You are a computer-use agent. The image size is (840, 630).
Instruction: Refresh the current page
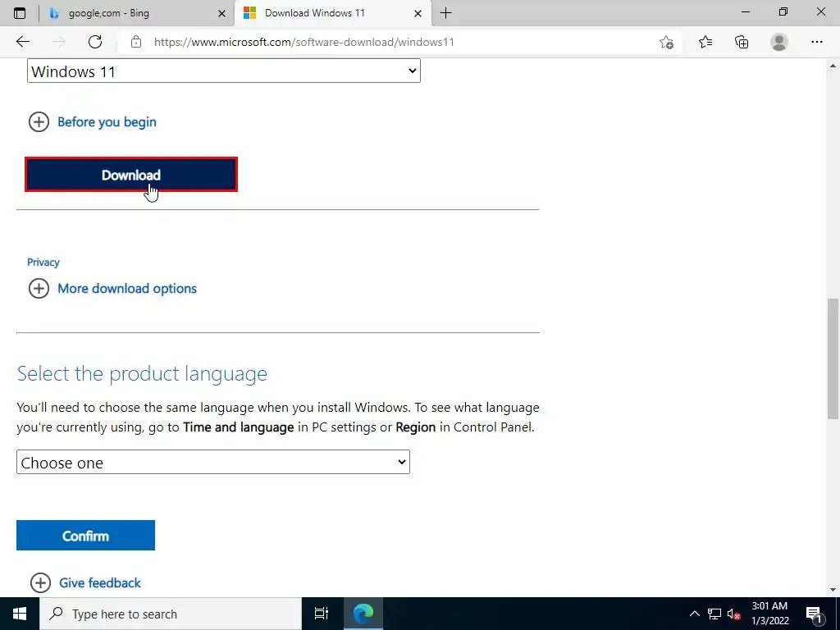95,42
